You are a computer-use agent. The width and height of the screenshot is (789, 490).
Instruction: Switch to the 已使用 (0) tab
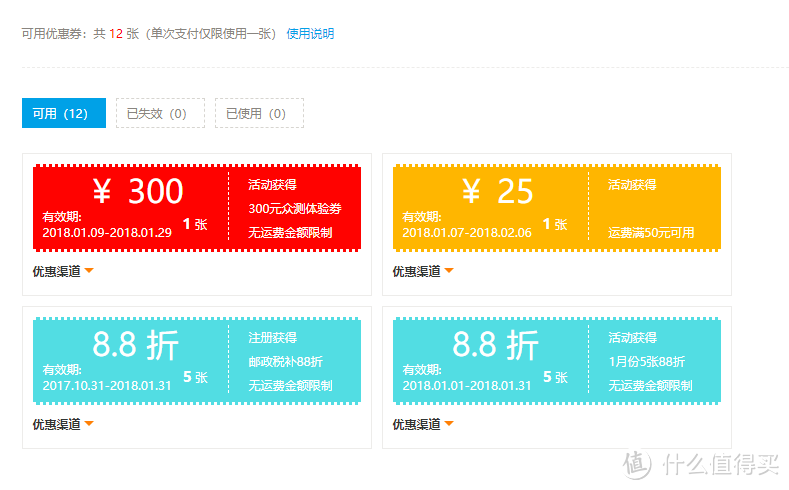[x=259, y=113]
